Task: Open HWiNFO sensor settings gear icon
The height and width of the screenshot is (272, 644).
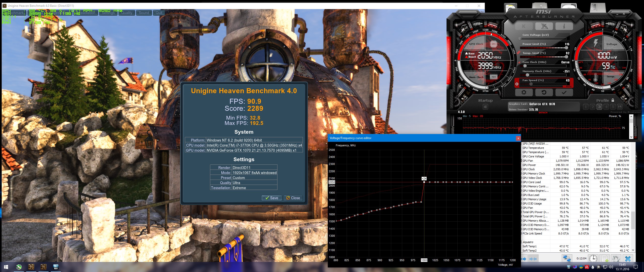Action: point(616,258)
